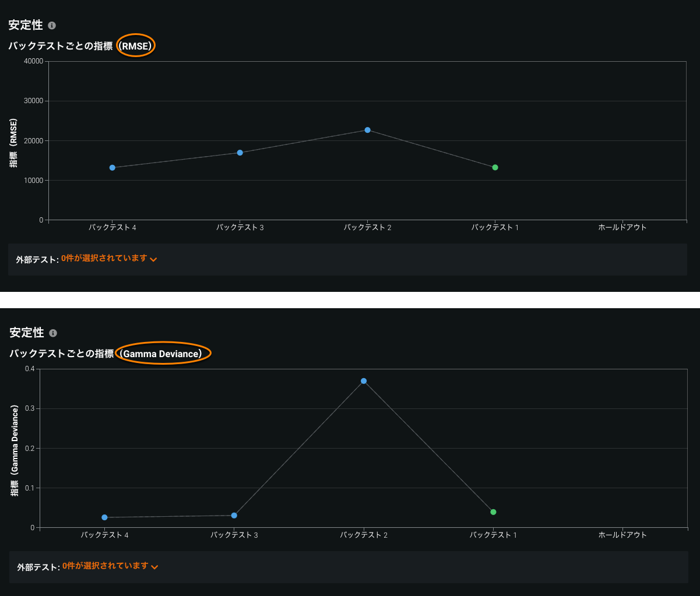The width and height of the screenshot is (700, 596).
Task: Click the upper 安定性 heading
Action: (x=26, y=26)
